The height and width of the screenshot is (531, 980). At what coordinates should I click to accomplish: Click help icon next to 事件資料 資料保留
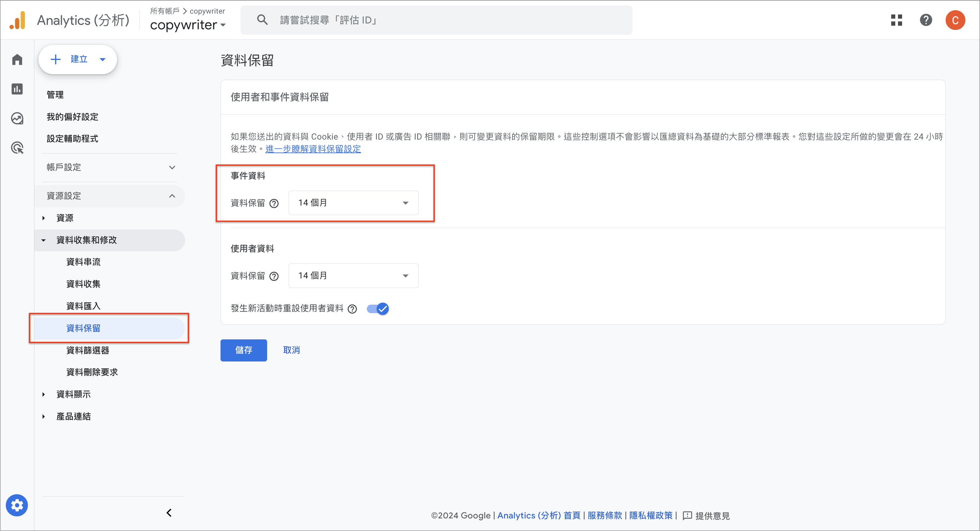pyautogui.click(x=274, y=204)
